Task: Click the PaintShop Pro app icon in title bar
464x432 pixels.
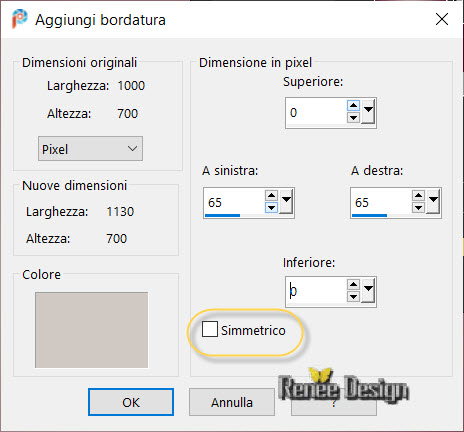Action: pos(19,18)
